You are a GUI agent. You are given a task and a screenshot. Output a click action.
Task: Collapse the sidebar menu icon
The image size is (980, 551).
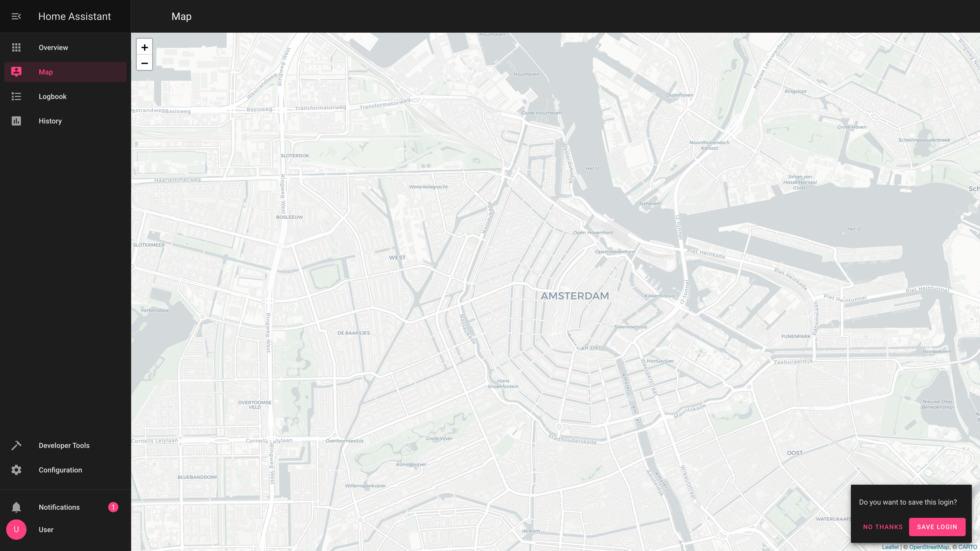click(x=16, y=16)
